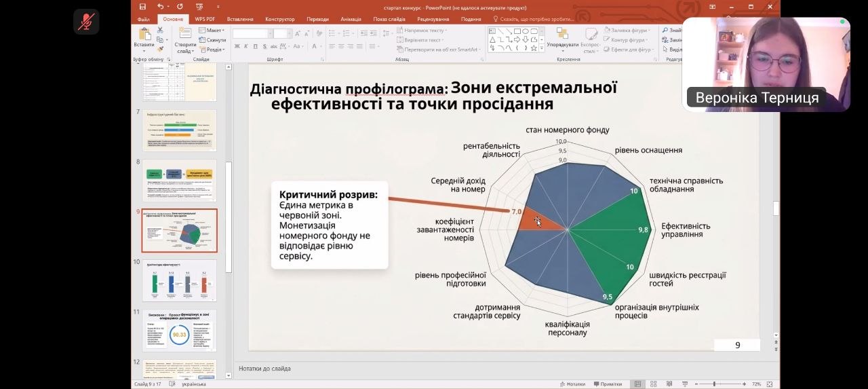868x389 pixels.
Task: Unmute the microphone in the call overlay
Action: pos(86,22)
